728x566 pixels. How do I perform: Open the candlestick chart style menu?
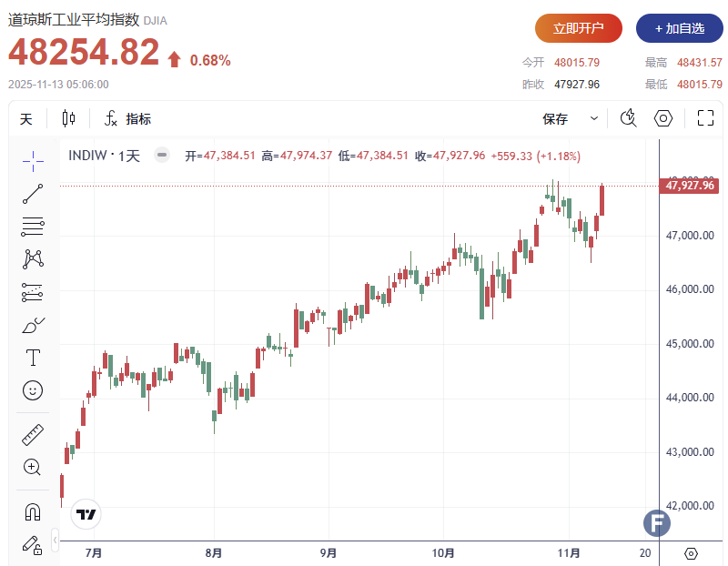coord(69,119)
